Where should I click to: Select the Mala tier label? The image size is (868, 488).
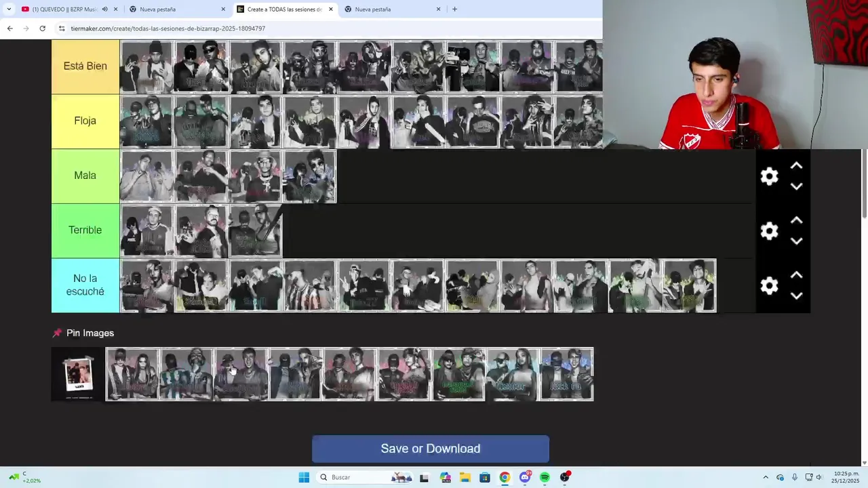tap(85, 176)
